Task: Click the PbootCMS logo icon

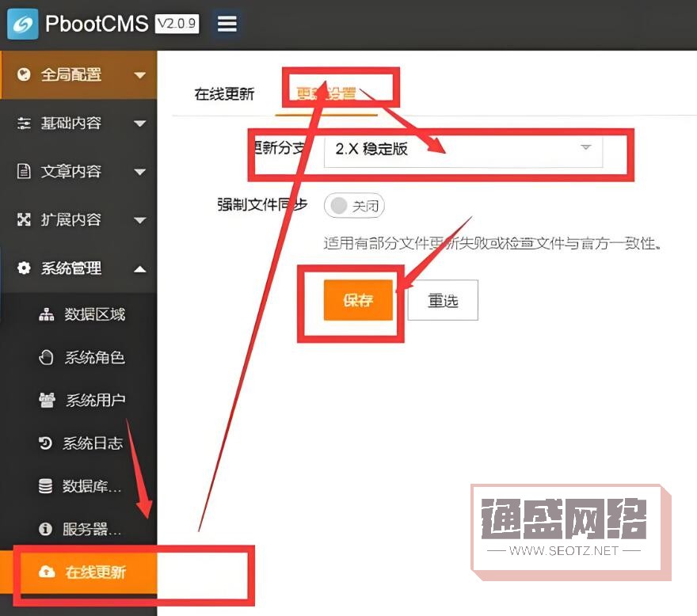Action: [23, 24]
